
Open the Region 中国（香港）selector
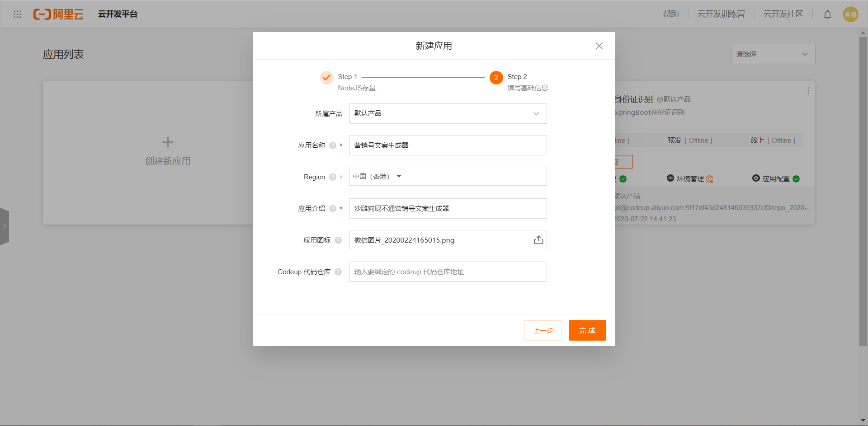[377, 177]
